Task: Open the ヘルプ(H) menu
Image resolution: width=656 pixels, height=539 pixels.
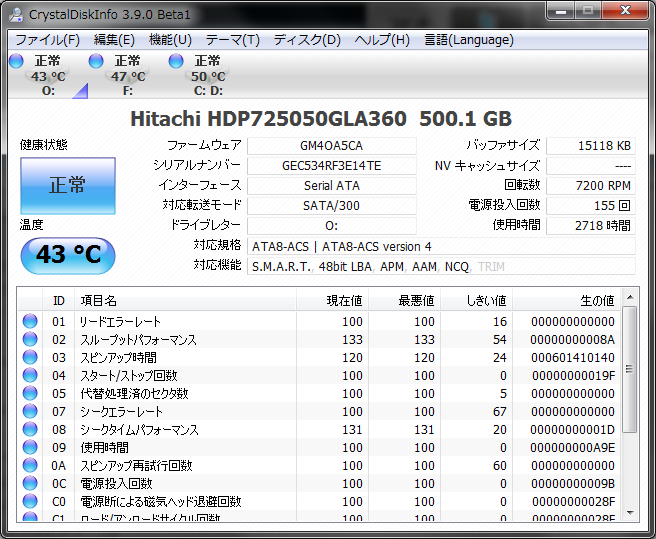Action: 382,40
